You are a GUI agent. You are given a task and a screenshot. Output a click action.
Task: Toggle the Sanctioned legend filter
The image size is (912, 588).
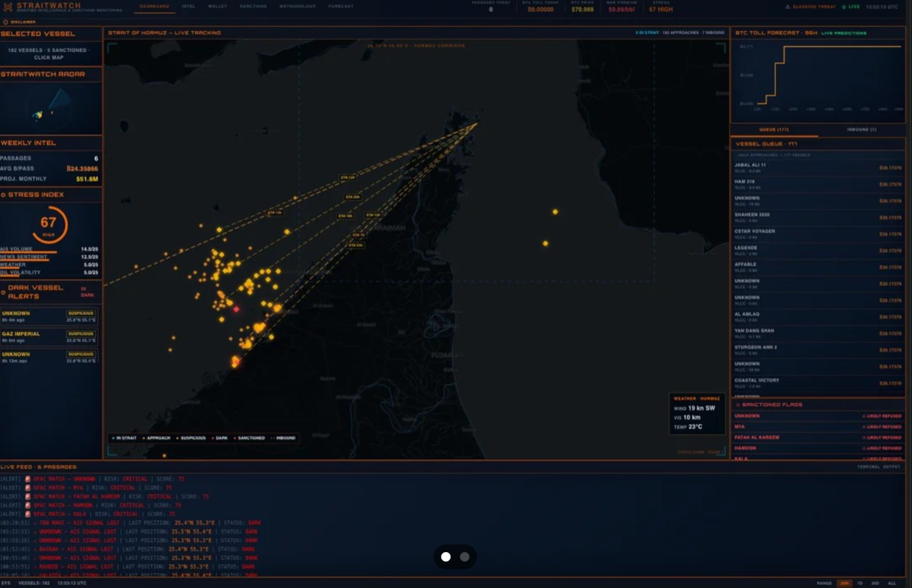pos(250,438)
